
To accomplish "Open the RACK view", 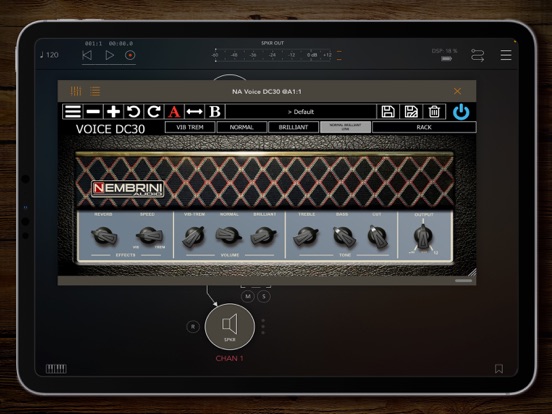I will [x=424, y=127].
